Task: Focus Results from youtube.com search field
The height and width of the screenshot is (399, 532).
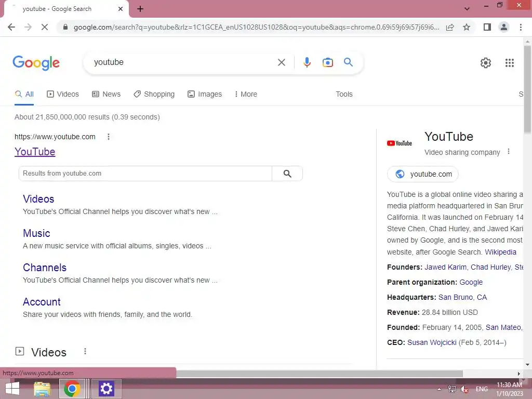Action: click(145, 174)
